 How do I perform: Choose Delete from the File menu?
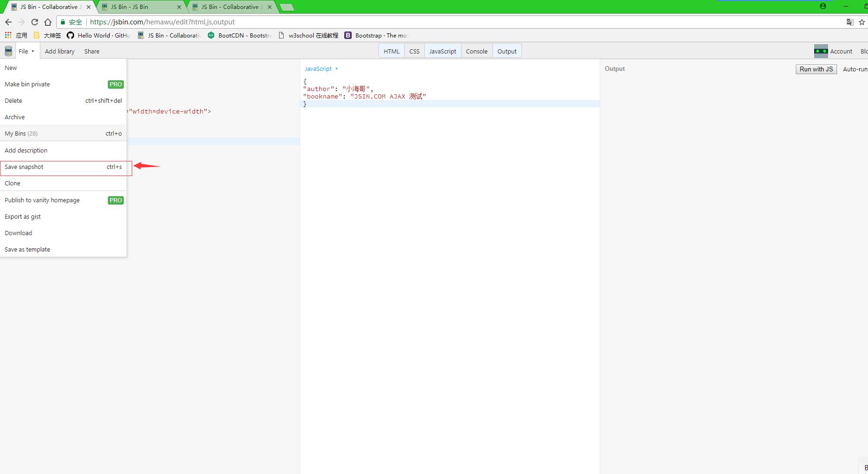pos(63,100)
